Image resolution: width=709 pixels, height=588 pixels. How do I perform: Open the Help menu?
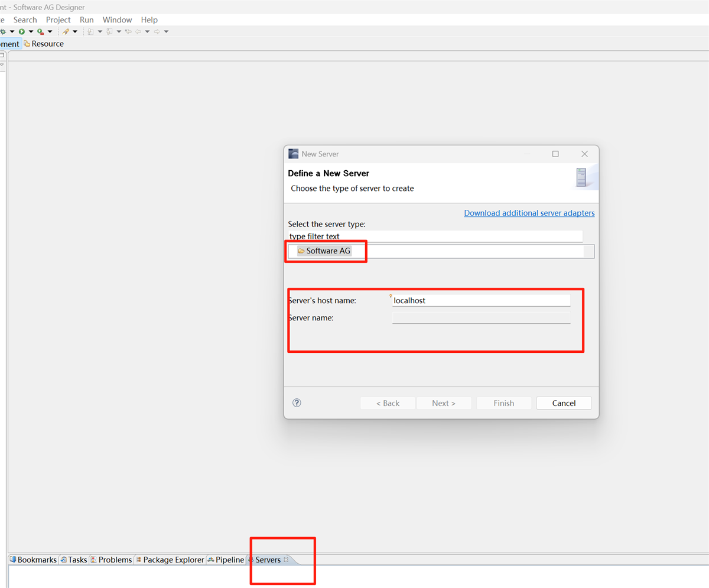pyautogui.click(x=149, y=20)
